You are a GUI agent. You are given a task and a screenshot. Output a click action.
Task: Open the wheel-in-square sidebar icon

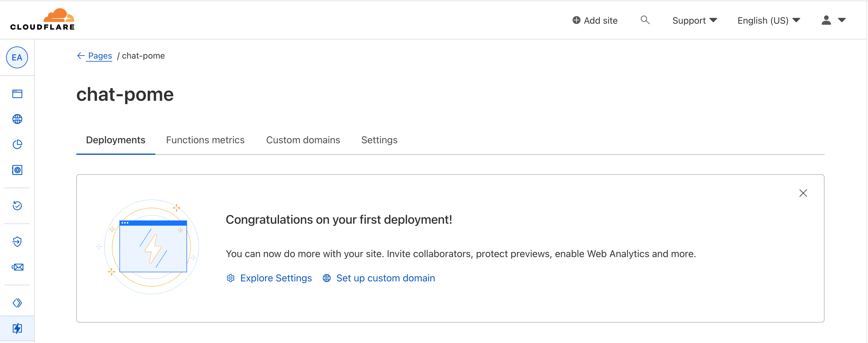pyautogui.click(x=17, y=170)
